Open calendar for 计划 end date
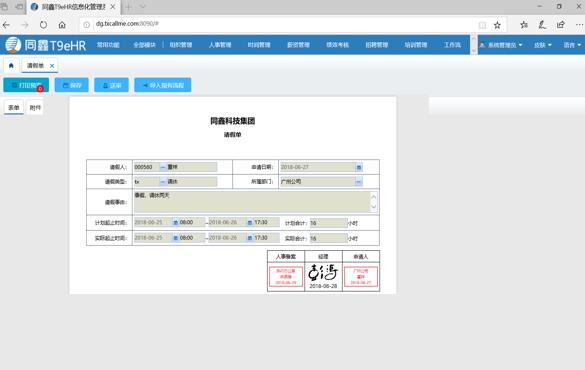The image size is (585, 370). (250, 223)
